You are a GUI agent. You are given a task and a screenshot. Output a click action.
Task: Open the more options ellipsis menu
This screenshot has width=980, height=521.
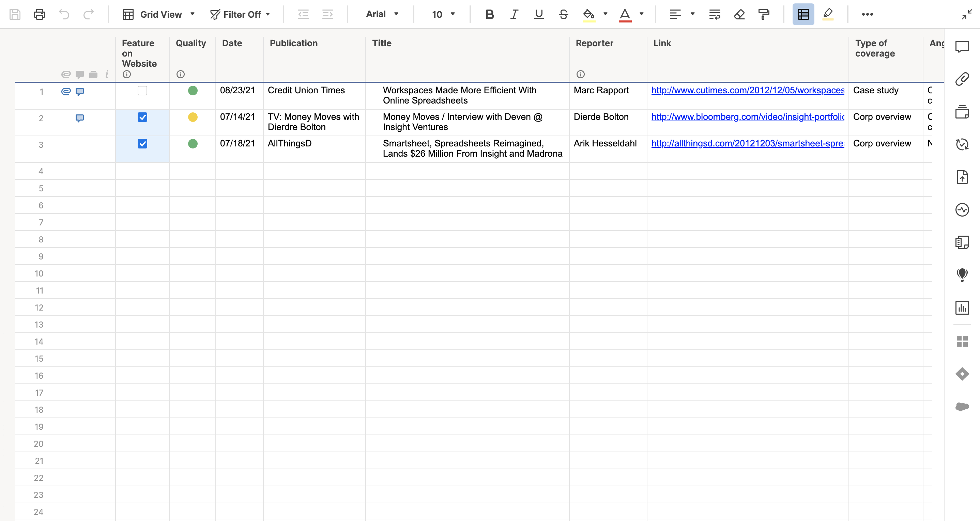coord(868,14)
